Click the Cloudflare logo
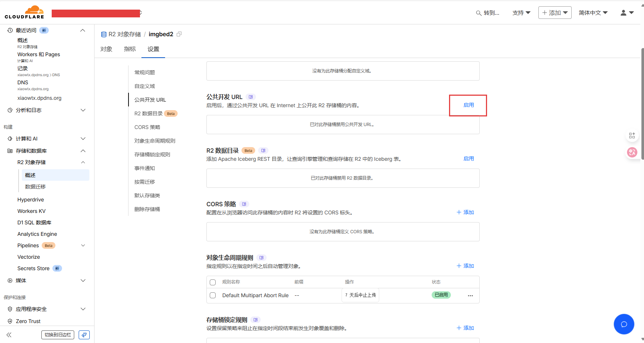644x343 pixels. pos(24,12)
